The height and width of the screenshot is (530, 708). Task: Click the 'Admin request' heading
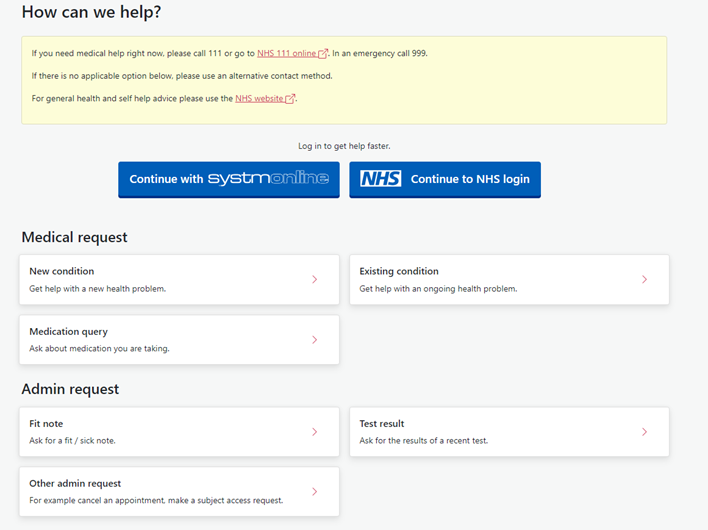(70, 389)
